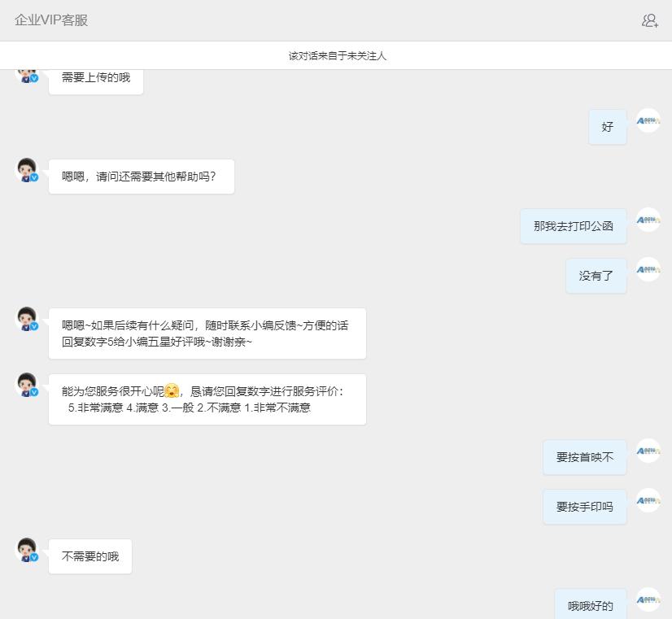
Task: Select the 不需要的哦 reply bubble
Action: tap(89, 556)
